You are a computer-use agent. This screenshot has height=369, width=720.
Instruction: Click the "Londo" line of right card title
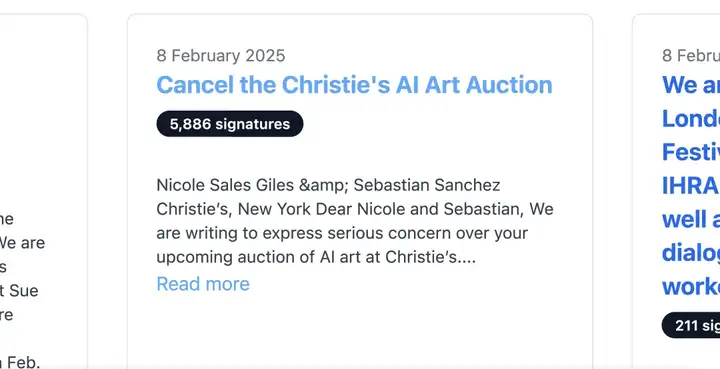691,119
